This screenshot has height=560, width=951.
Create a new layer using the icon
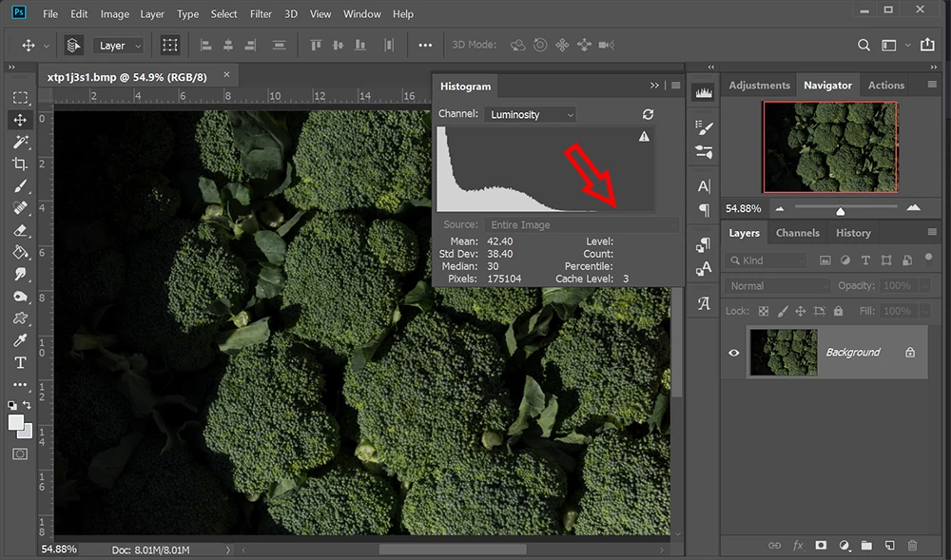pyautogui.click(x=890, y=546)
